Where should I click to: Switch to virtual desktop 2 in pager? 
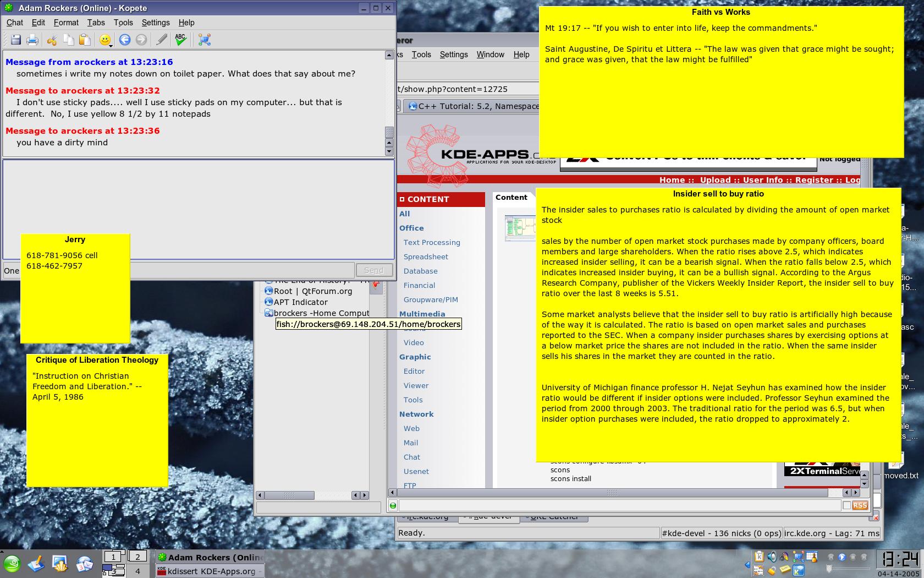coord(137,557)
